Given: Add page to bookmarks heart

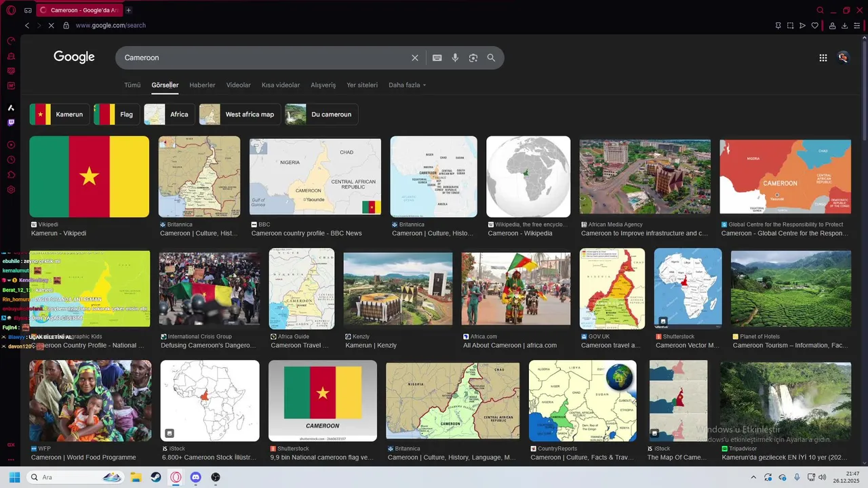Looking at the screenshot, I should (814, 25).
